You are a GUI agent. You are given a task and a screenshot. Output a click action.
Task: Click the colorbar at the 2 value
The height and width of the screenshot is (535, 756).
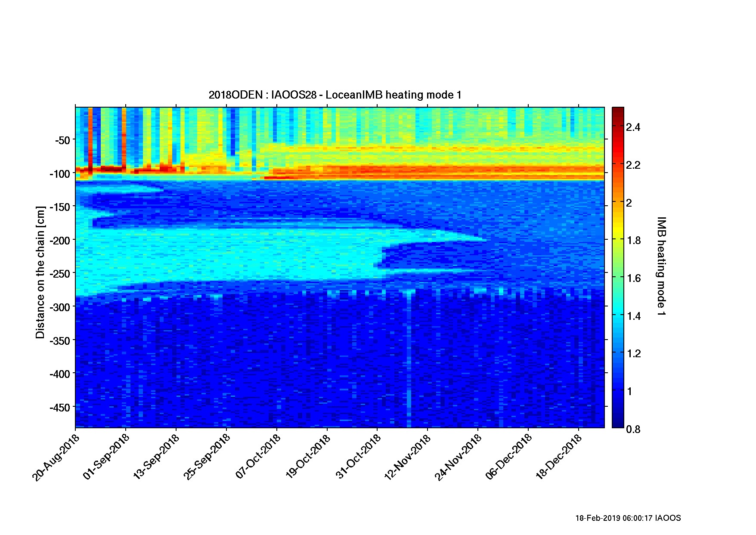pyautogui.click(x=618, y=202)
